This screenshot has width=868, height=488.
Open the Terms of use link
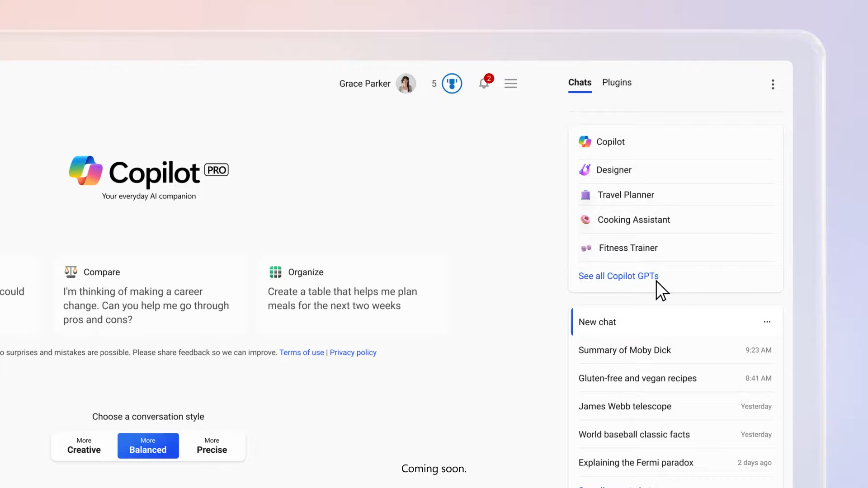click(x=302, y=352)
